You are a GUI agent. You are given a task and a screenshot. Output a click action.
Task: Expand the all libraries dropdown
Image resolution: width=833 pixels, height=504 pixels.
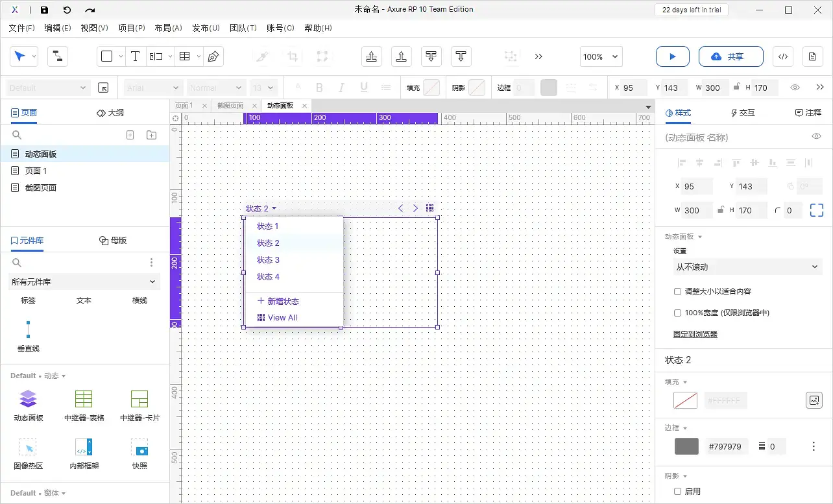84,282
